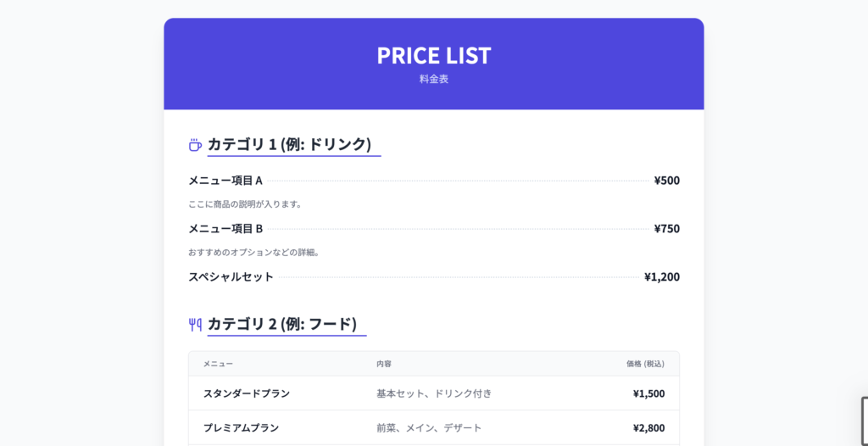868x446 pixels.
Task: Click the PRICE LIST title
Action: (433, 56)
